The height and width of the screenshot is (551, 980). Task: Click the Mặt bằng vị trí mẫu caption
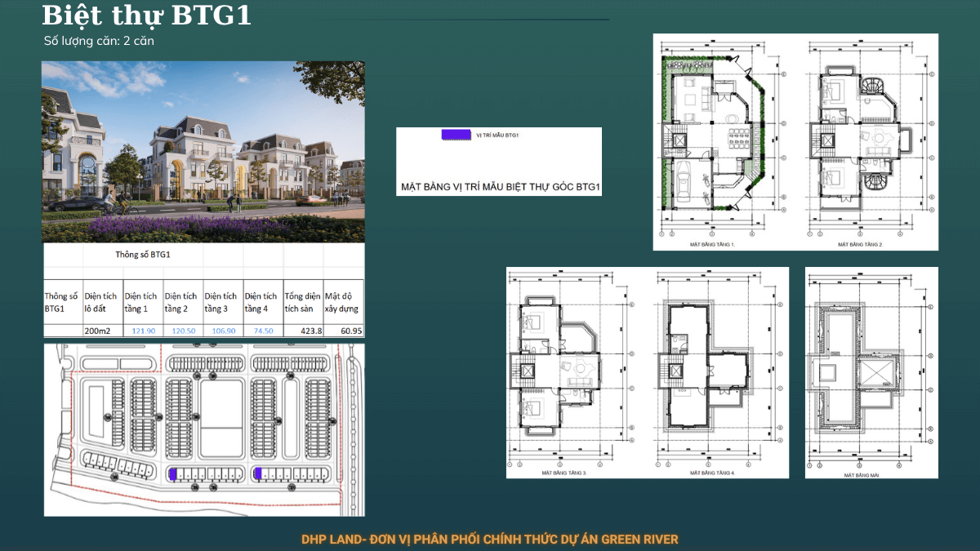(501, 188)
